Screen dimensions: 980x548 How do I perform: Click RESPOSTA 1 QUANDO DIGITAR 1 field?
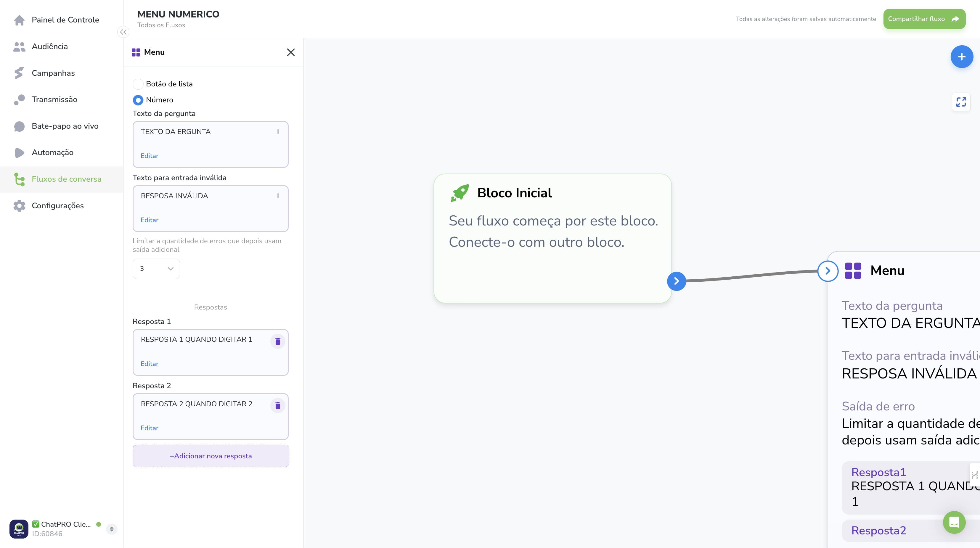(211, 352)
